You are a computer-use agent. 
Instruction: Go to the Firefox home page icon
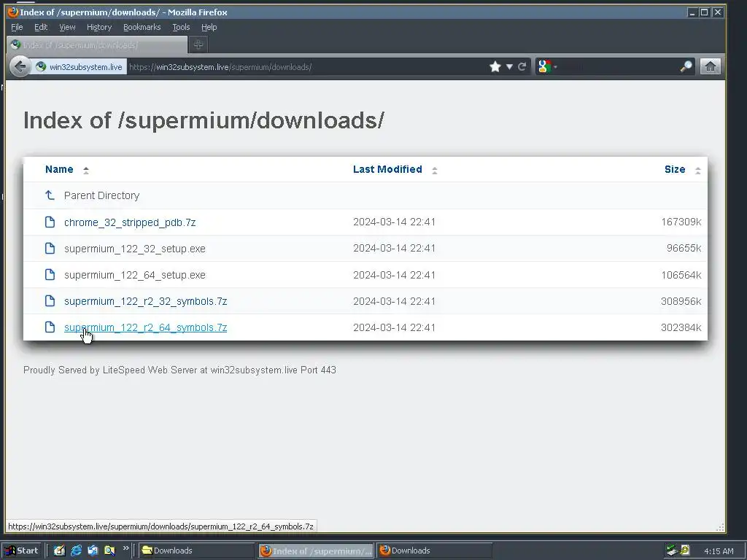pos(710,66)
